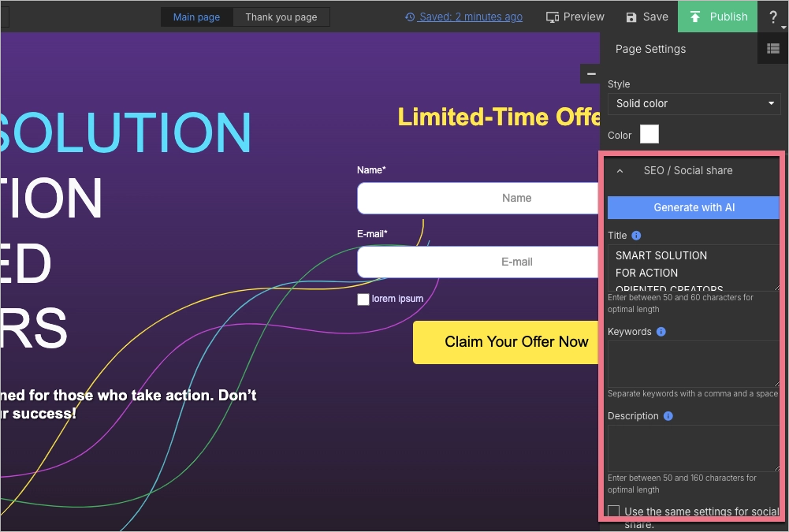Publish the landing page
789x532 pixels.
tap(717, 17)
